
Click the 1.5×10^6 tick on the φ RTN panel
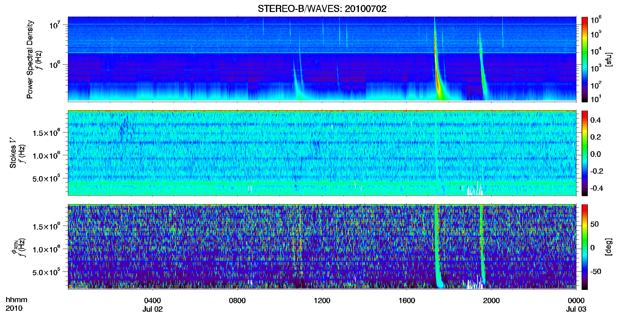click(46, 226)
